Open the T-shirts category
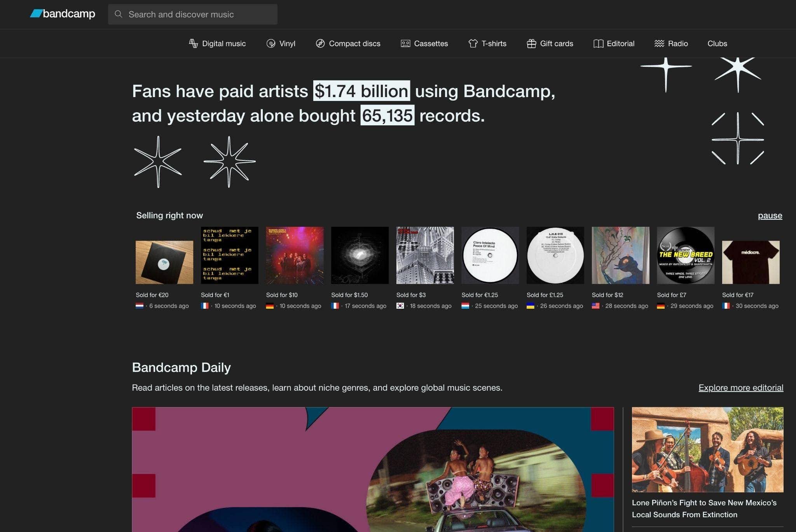Viewport: 796px width, 532px height. click(x=487, y=43)
